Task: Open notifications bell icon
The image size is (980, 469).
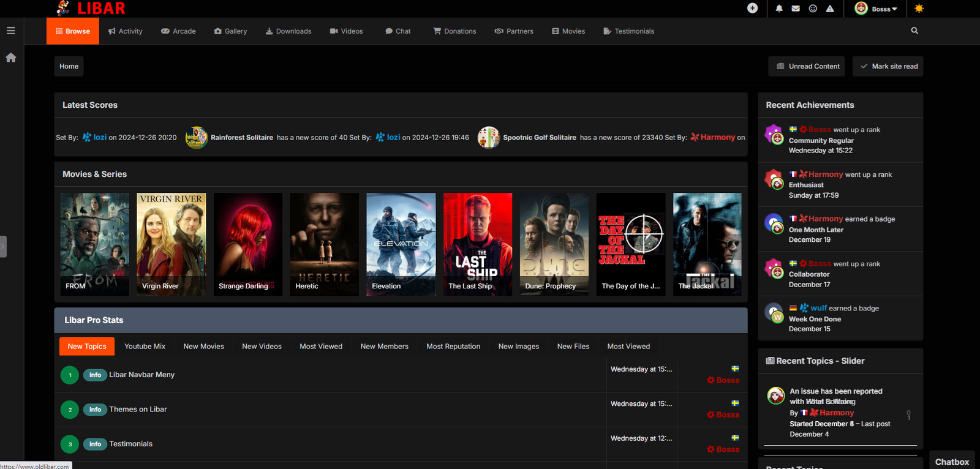Action: click(779, 9)
